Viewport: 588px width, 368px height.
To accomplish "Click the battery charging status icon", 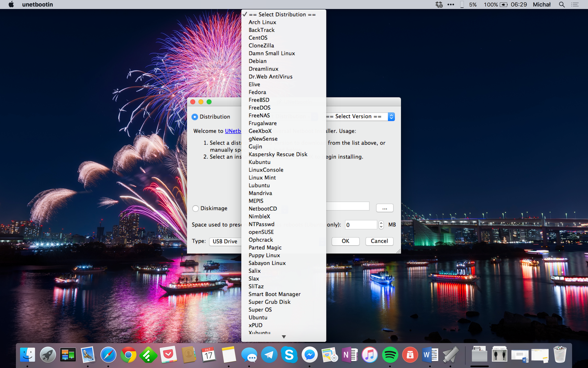I will (504, 4).
